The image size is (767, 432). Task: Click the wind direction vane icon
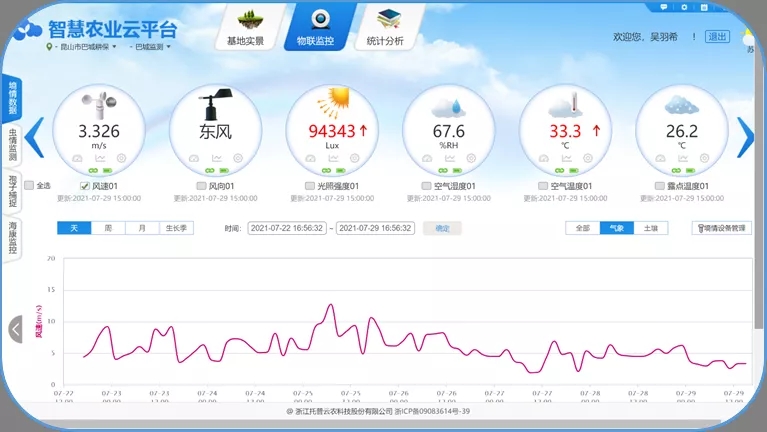tap(215, 103)
